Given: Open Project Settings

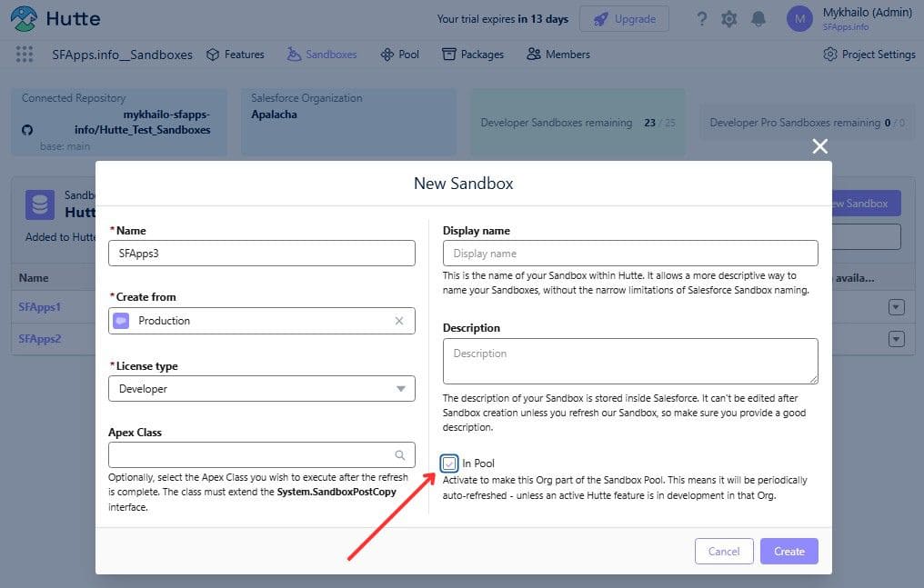Looking at the screenshot, I should 869,55.
